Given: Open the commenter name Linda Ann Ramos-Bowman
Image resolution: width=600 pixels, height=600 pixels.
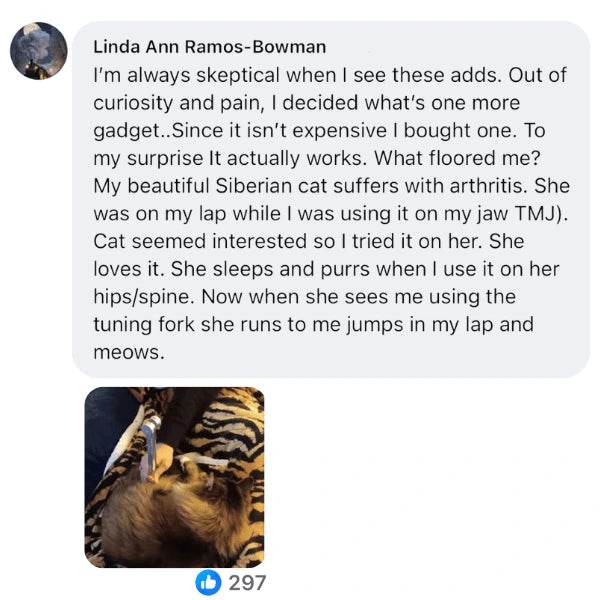Looking at the screenshot, I should click(x=210, y=47).
